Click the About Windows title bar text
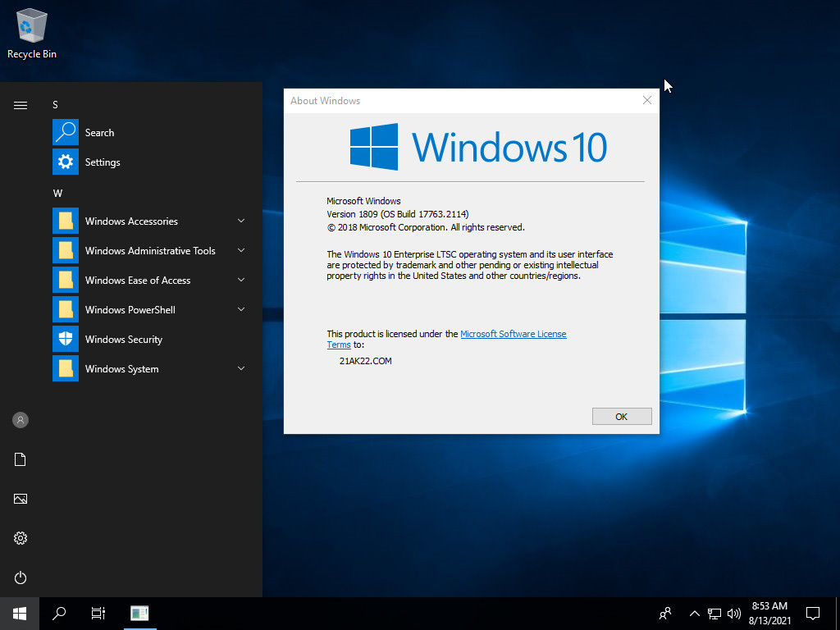Image resolution: width=840 pixels, height=630 pixels. [325, 101]
